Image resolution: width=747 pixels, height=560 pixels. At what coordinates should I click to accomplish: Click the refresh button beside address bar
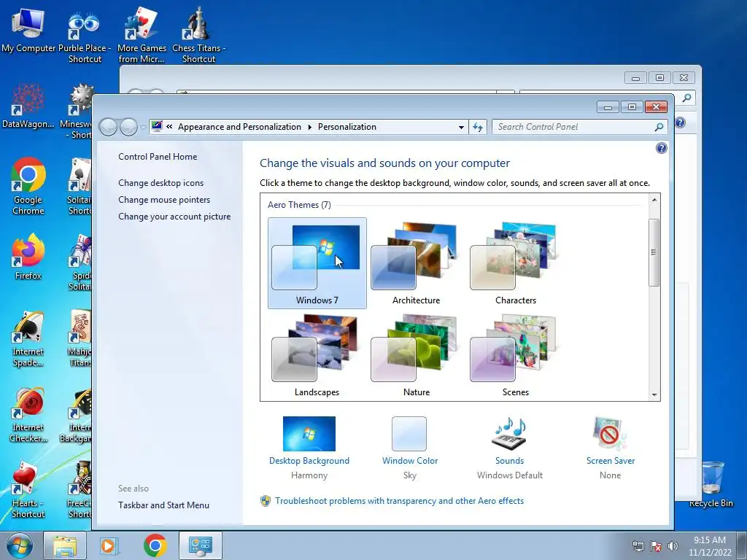pyautogui.click(x=478, y=127)
